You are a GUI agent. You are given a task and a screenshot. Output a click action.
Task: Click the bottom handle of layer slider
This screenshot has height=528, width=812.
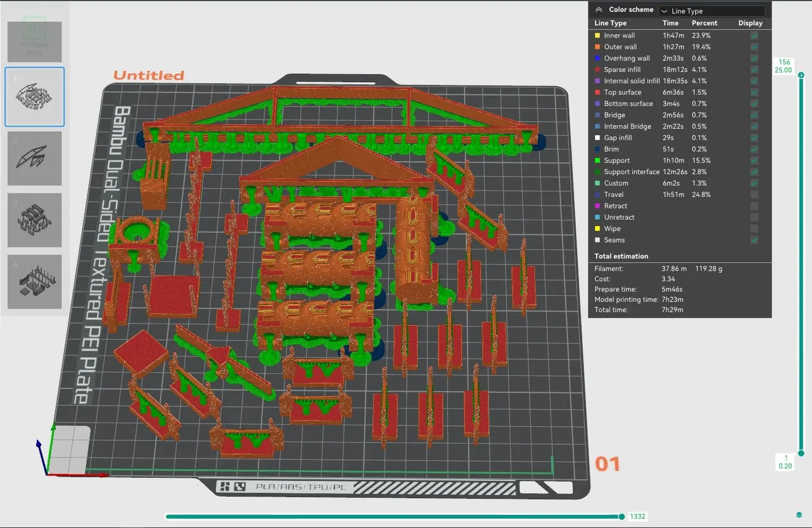[801, 453]
